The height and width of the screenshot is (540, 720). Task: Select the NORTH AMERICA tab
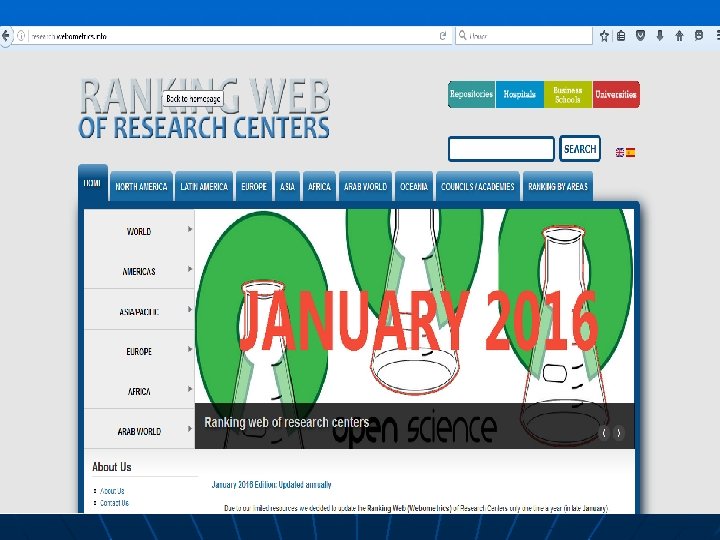[141, 186]
